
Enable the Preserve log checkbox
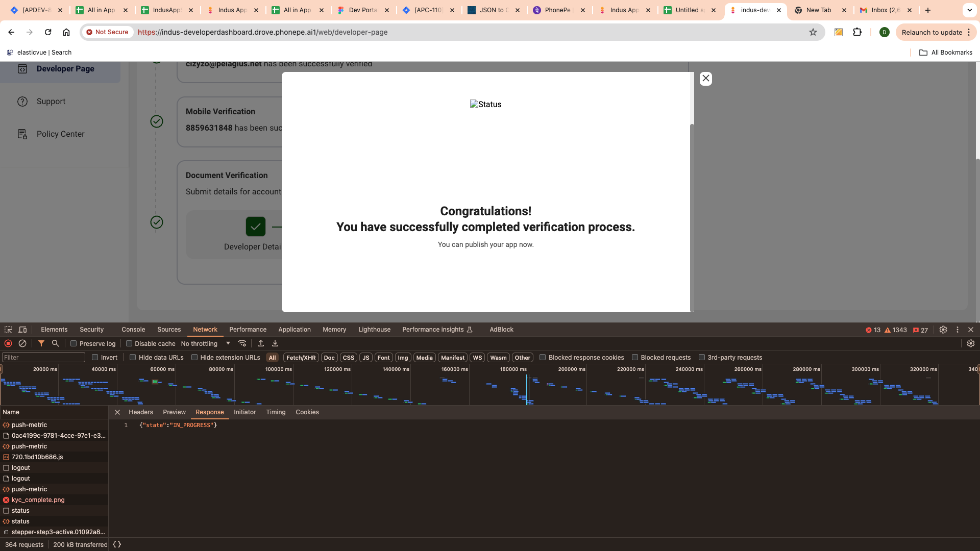(x=73, y=343)
